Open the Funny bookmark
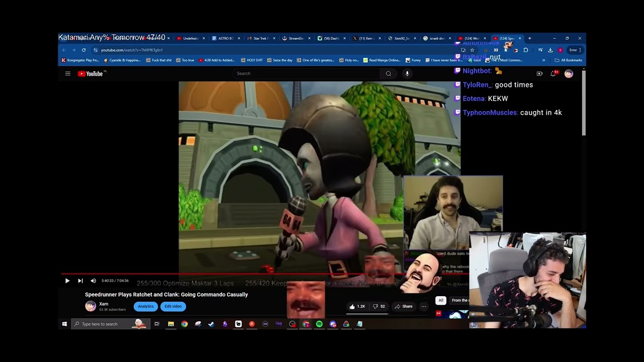This screenshot has width=644, height=362. coord(413,60)
